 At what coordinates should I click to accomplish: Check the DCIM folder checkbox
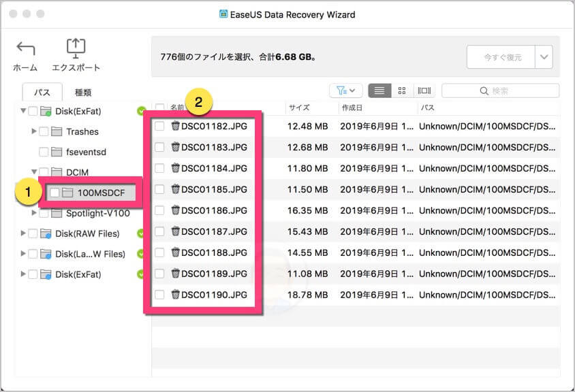coord(44,171)
